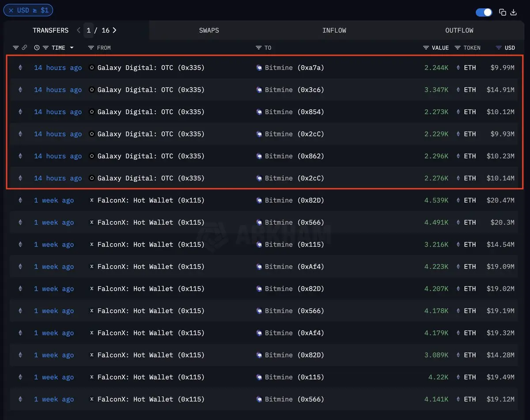Open the TIME column filter icon

click(x=45, y=48)
